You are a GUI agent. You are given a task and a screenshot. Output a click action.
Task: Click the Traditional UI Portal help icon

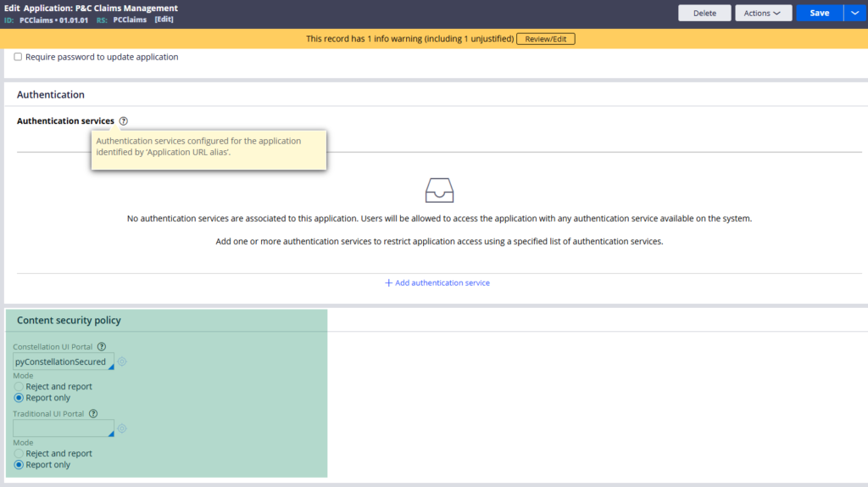(x=93, y=414)
